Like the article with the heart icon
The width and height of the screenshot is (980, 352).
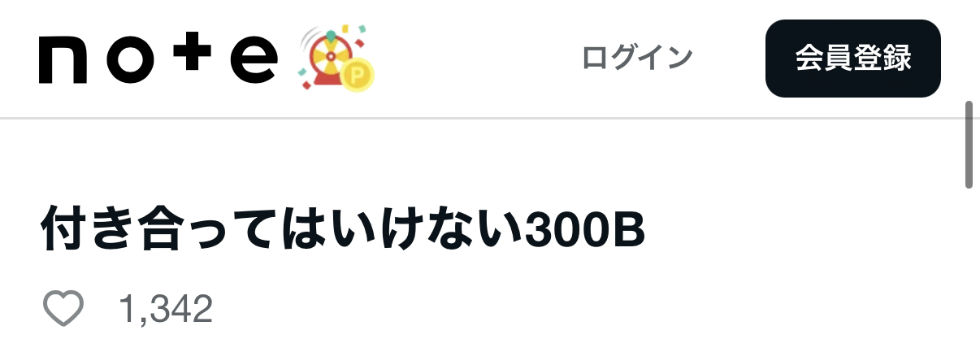click(x=63, y=310)
